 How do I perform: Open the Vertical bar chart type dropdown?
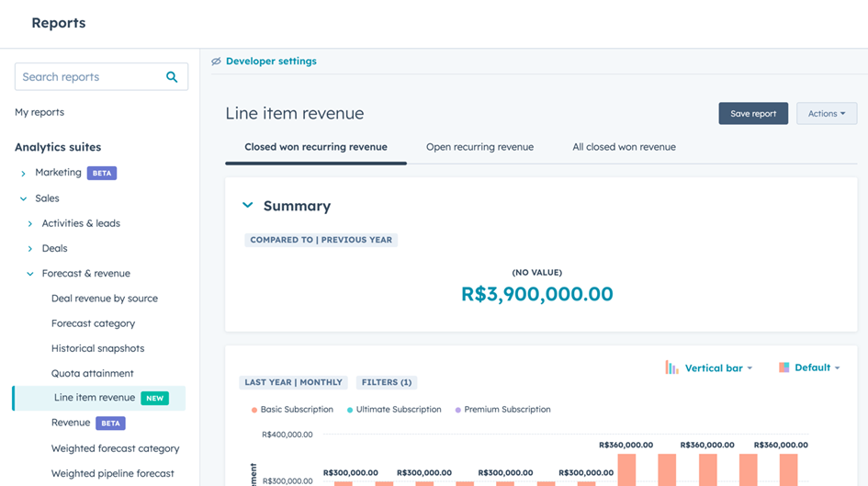click(718, 368)
